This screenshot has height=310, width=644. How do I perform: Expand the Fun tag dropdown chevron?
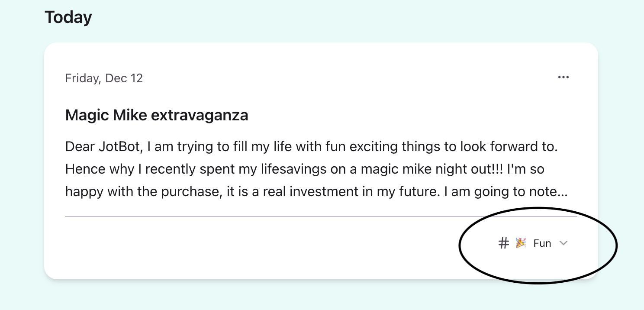(x=563, y=243)
